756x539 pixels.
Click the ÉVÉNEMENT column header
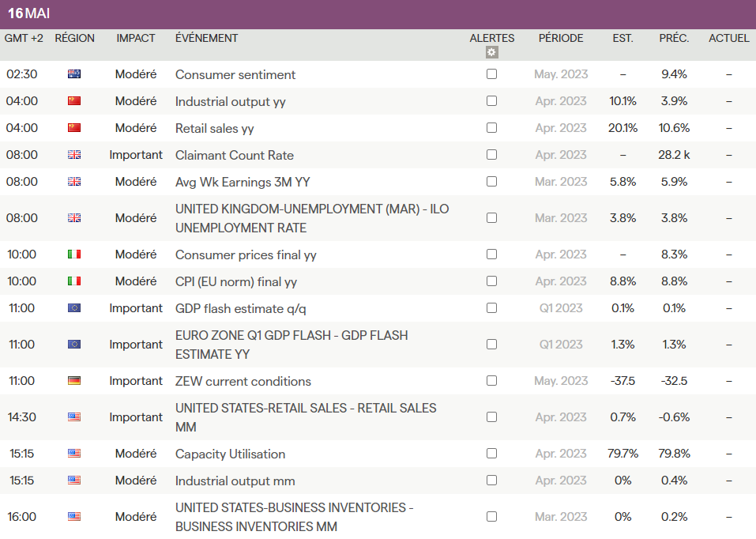pyautogui.click(x=206, y=38)
